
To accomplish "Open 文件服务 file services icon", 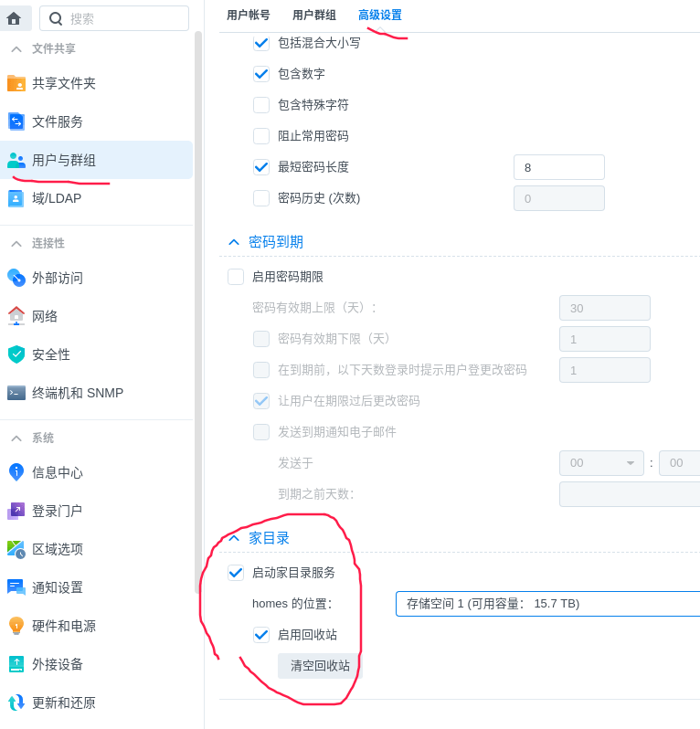I will (16, 121).
